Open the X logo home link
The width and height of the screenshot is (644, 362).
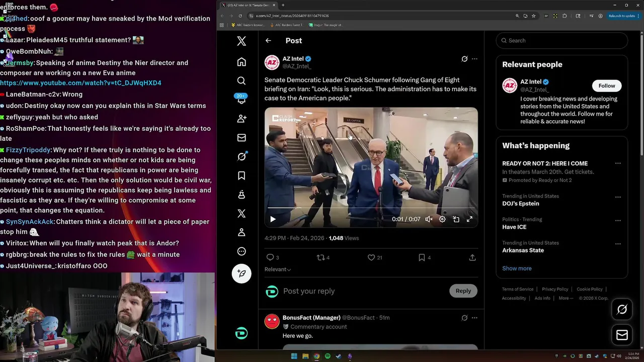(242, 41)
